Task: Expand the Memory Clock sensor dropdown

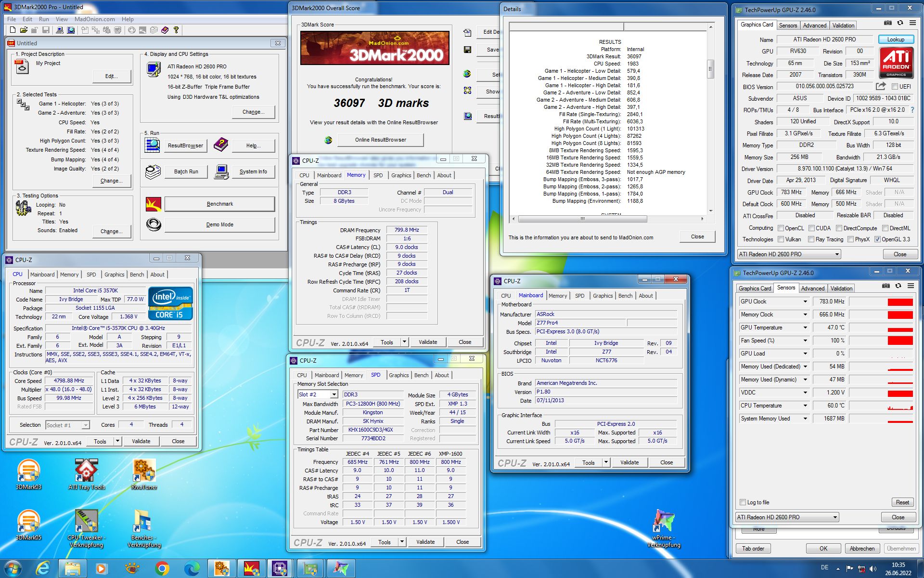Action: click(x=805, y=315)
